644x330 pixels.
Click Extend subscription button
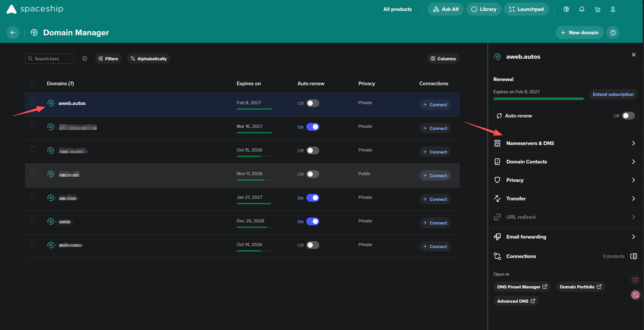(x=613, y=94)
